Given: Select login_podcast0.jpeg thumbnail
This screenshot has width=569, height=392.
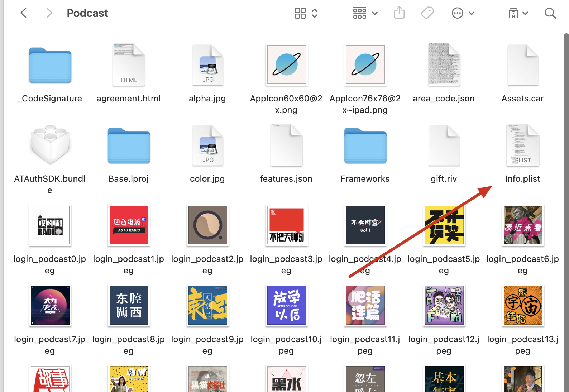Looking at the screenshot, I should pos(50,225).
